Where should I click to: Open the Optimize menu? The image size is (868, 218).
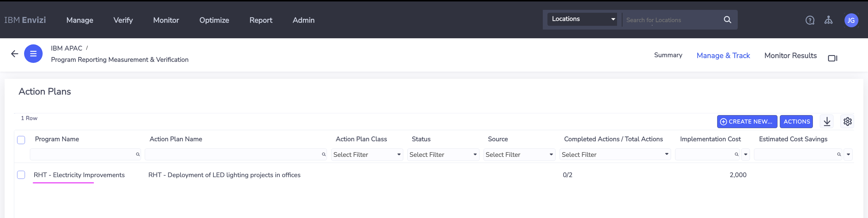[x=214, y=20]
